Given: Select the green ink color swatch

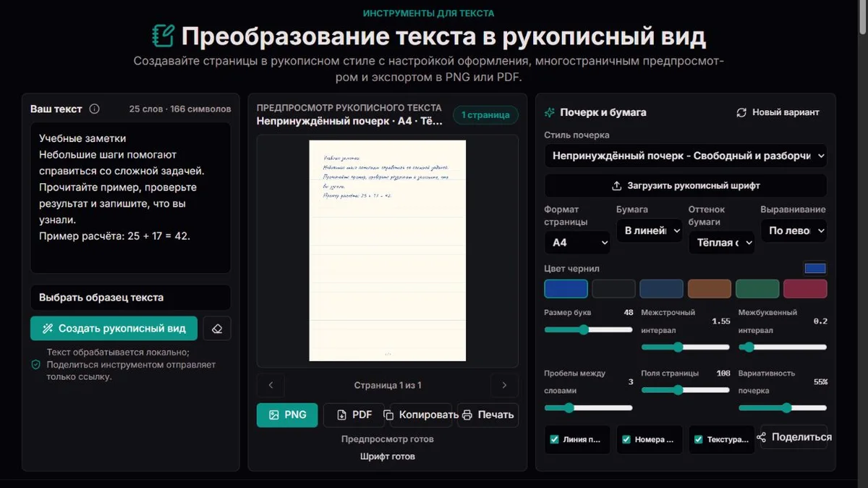Looking at the screenshot, I should 757,289.
